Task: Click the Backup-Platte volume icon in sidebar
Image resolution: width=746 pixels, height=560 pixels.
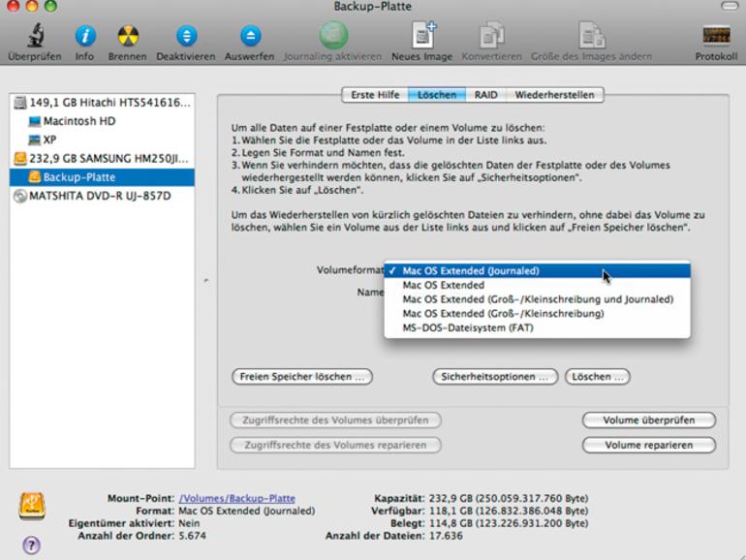Action: click(34, 177)
